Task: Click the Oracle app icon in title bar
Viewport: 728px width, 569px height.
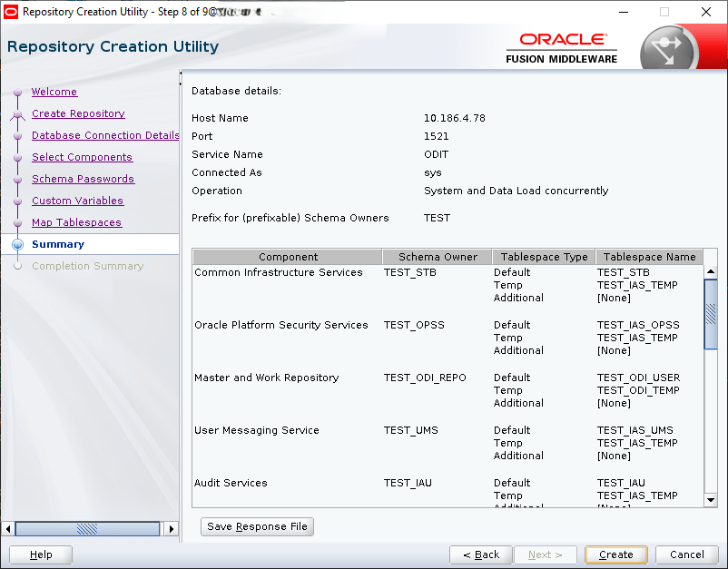Action: click(11, 12)
